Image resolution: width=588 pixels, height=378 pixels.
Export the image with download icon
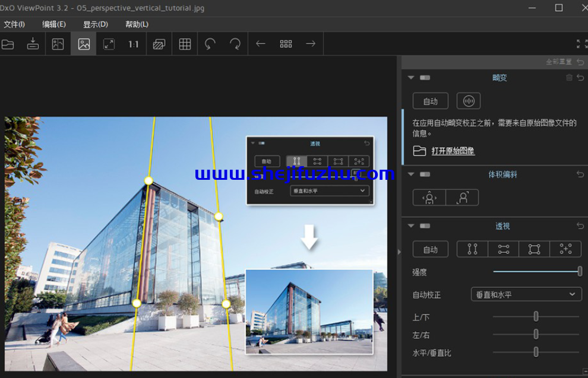(x=33, y=44)
